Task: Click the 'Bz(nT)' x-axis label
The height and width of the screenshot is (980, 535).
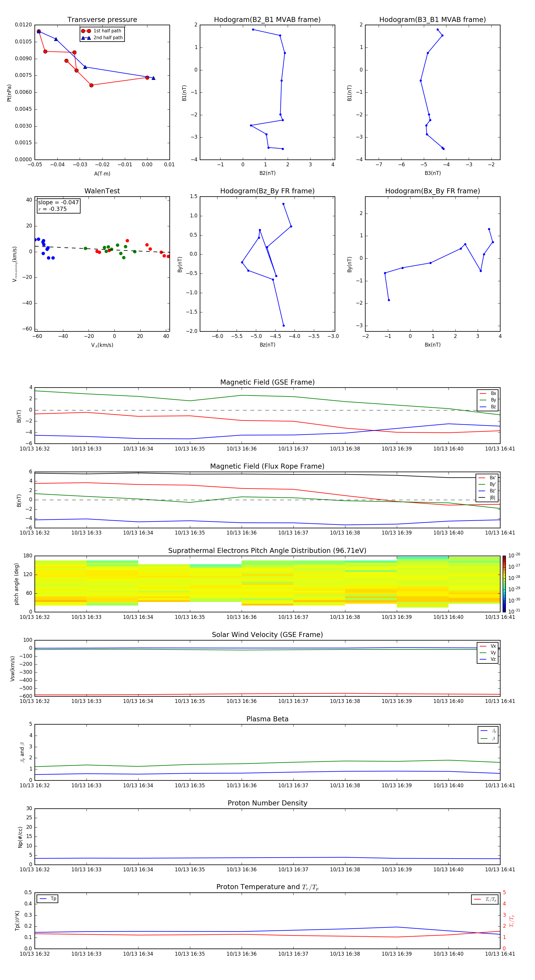Action: coord(267,345)
